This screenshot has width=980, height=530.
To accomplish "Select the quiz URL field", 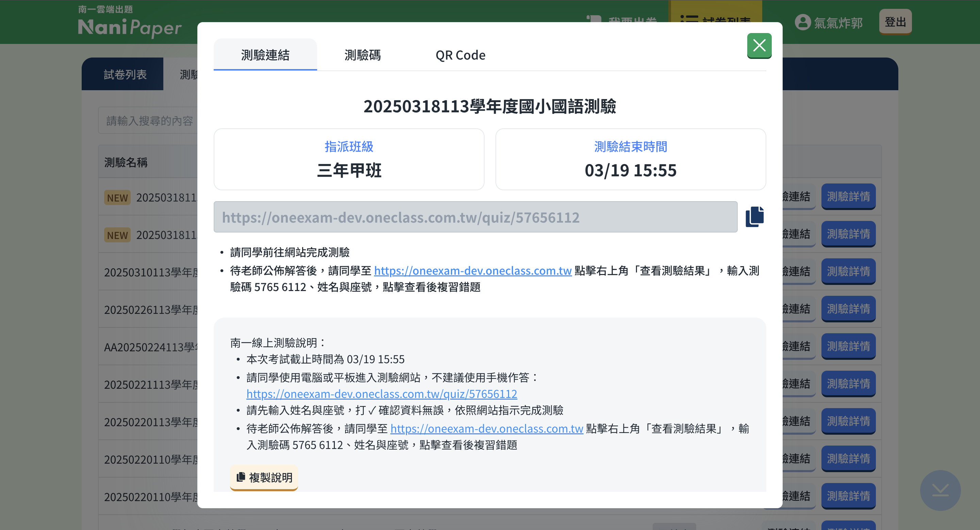I will [x=476, y=217].
